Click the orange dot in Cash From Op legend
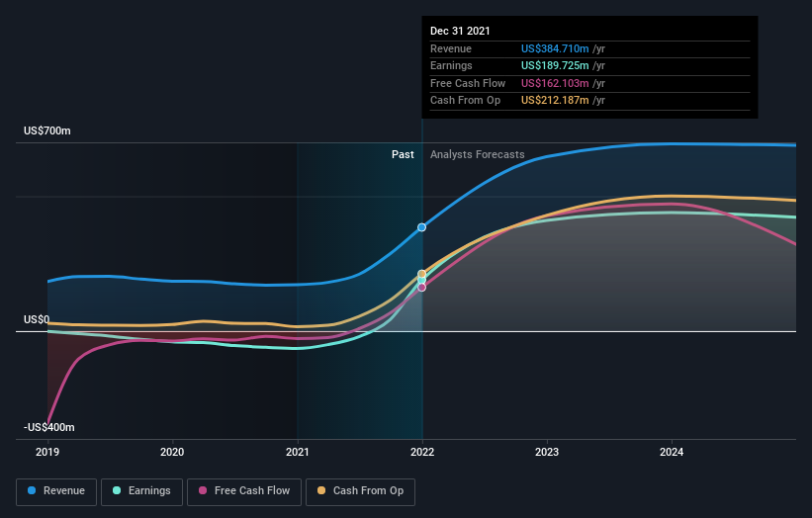The image size is (812, 518). click(x=321, y=490)
